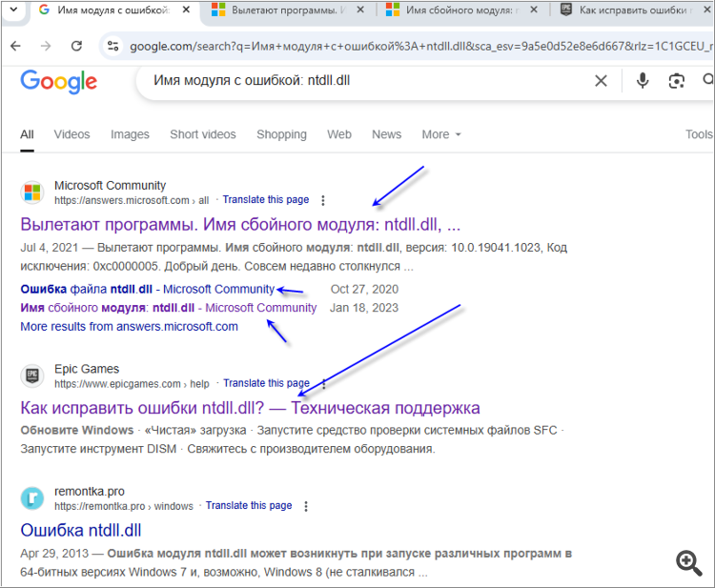
Task: Switch to the News tab
Action: pos(387,134)
